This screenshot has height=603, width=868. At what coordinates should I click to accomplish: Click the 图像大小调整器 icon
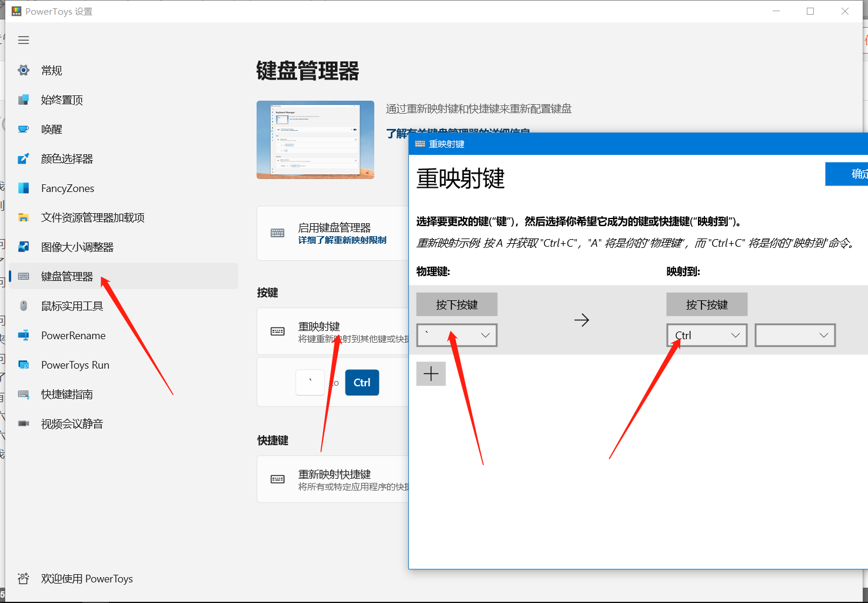tap(24, 247)
